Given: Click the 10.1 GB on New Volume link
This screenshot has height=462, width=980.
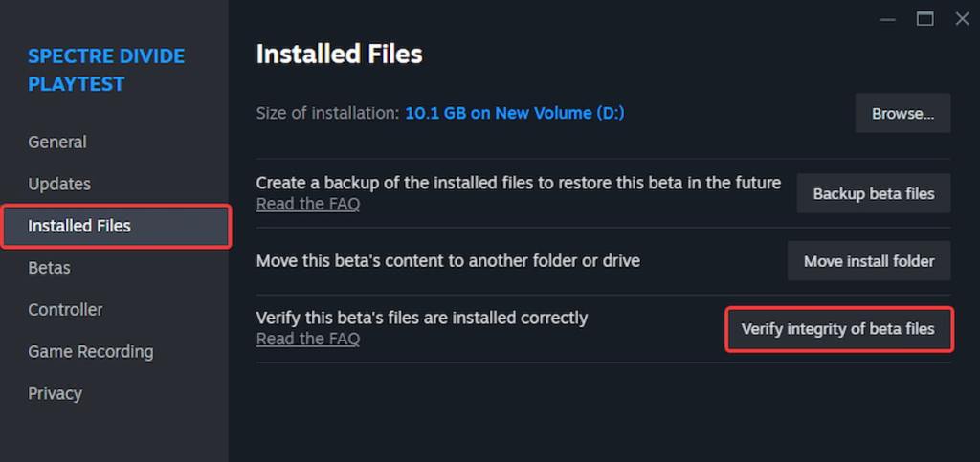Looking at the screenshot, I should pos(514,113).
